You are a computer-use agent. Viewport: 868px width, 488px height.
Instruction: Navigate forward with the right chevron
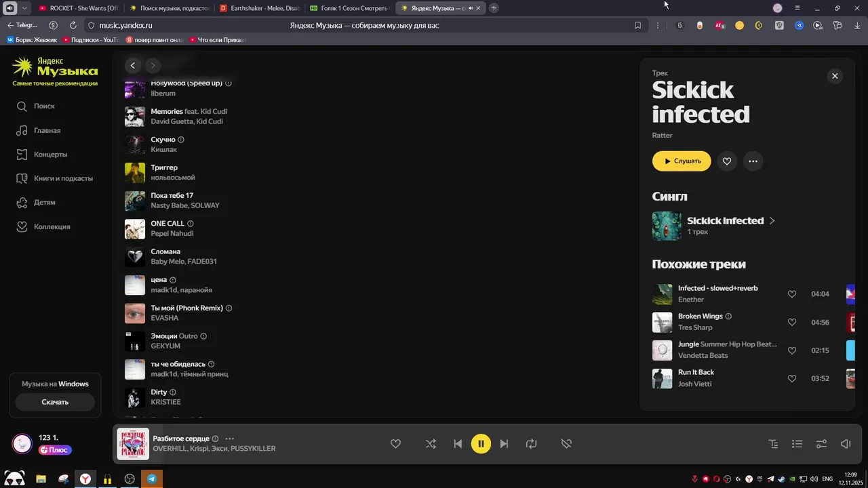tap(153, 66)
